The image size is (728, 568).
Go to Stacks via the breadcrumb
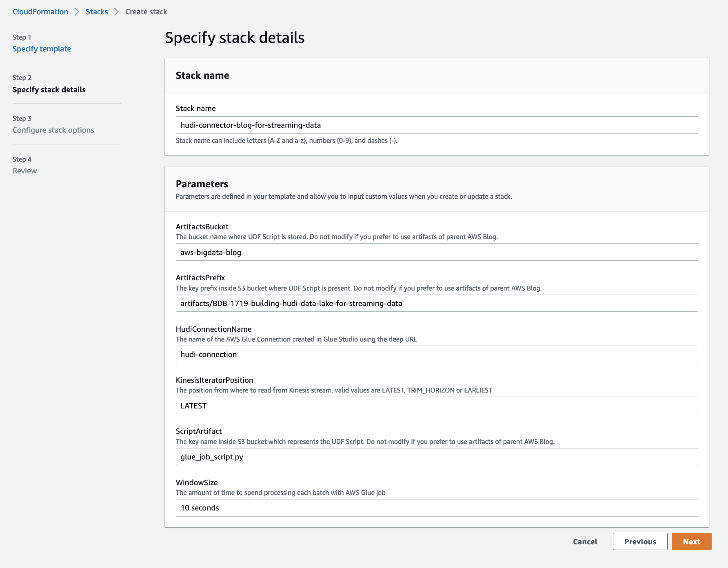click(97, 12)
